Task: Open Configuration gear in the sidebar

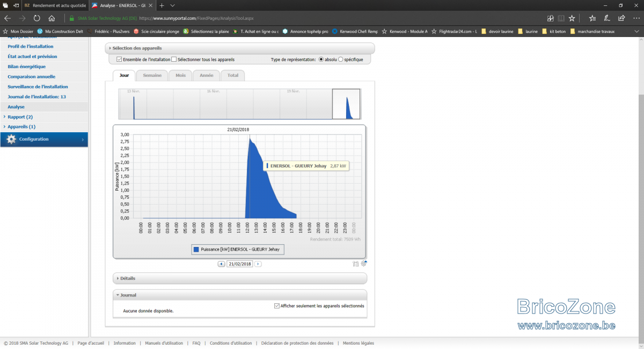Action: tap(11, 140)
